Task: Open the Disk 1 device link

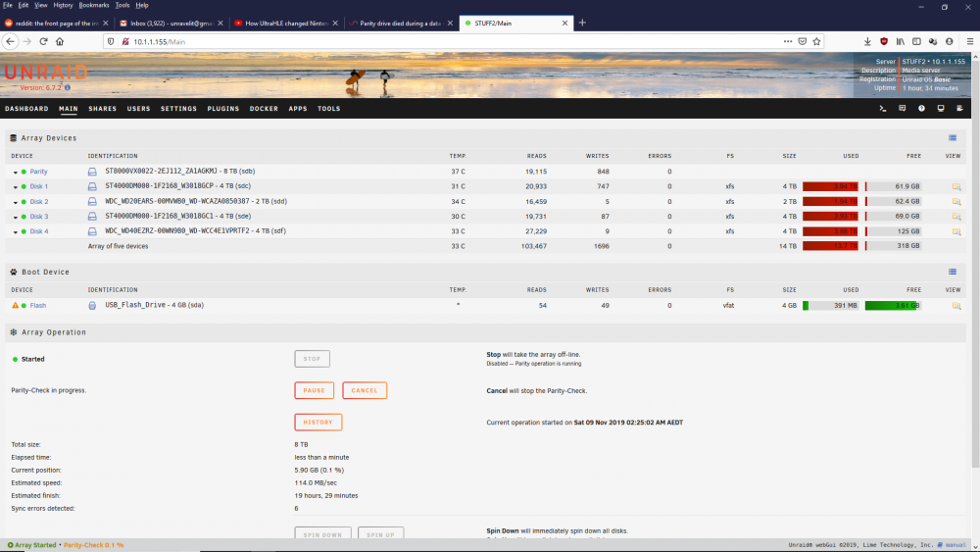Action: click(x=39, y=187)
